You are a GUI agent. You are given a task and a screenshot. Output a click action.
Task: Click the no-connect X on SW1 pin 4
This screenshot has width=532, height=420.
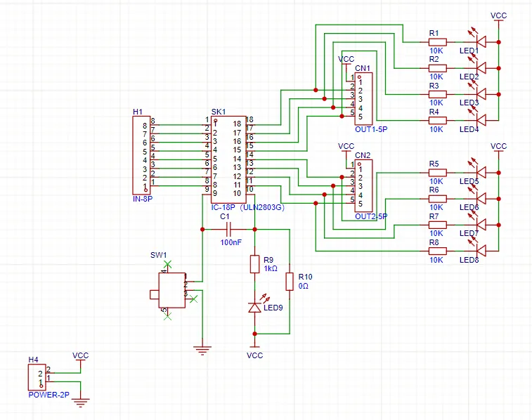(167, 264)
